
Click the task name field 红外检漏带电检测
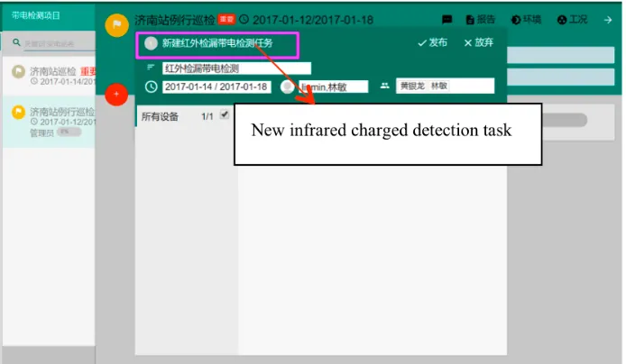tap(236, 68)
